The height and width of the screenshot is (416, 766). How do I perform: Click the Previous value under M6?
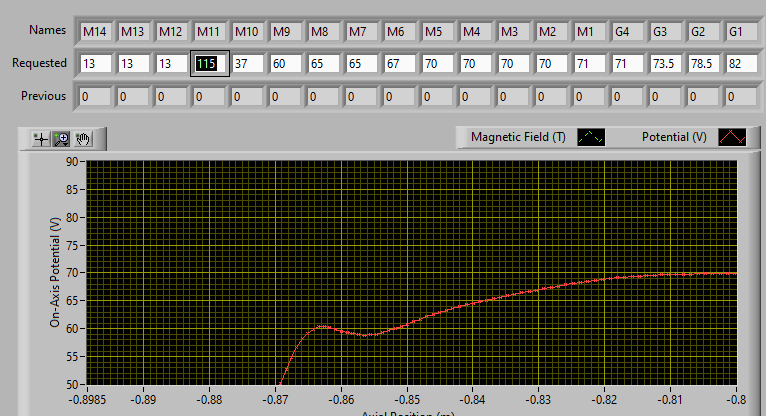(x=400, y=97)
